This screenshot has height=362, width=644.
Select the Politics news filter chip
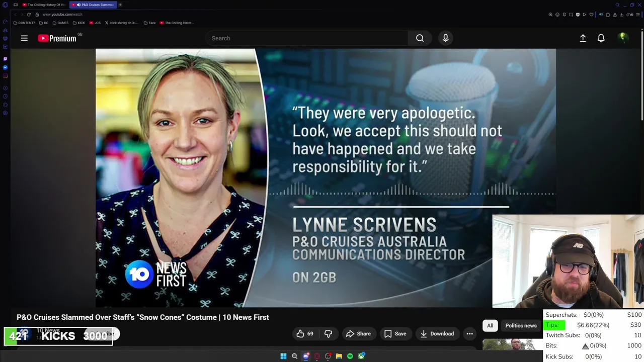point(521,326)
